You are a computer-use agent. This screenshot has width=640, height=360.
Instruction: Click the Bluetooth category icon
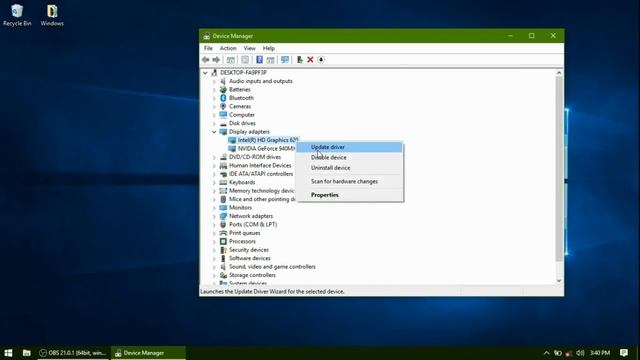click(223, 98)
